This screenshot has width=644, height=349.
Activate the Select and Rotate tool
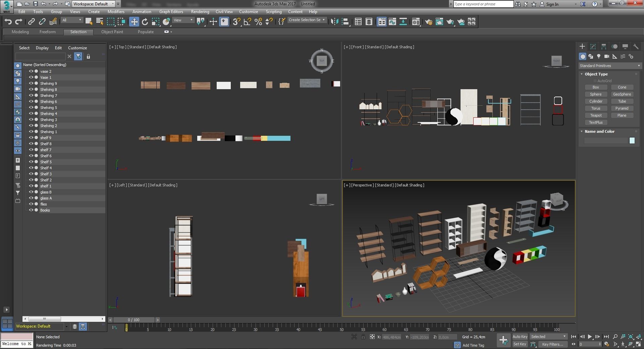(145, 22)
